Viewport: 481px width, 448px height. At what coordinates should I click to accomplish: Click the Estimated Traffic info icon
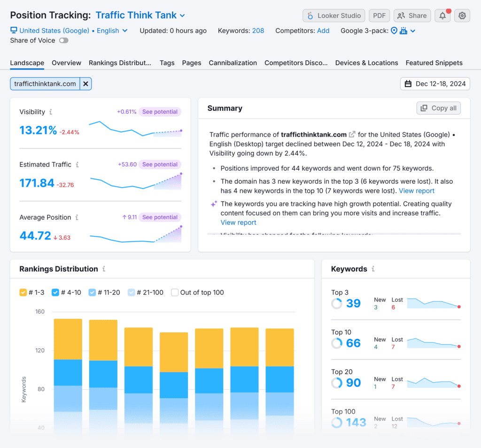click(x=77, y=165)
